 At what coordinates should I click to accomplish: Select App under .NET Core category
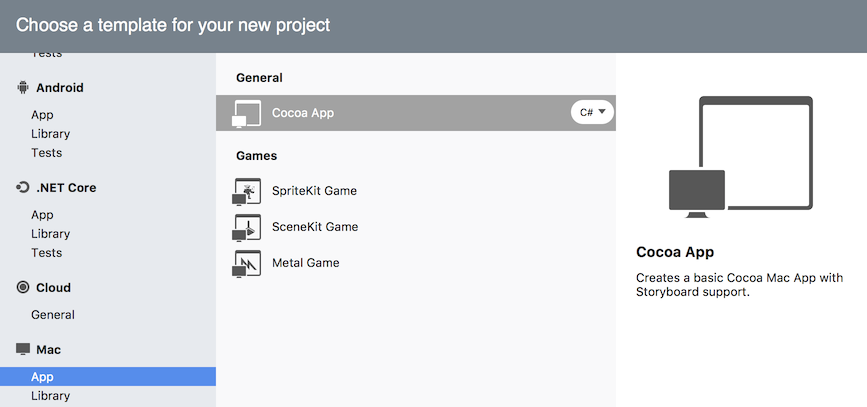pos(42,215)
